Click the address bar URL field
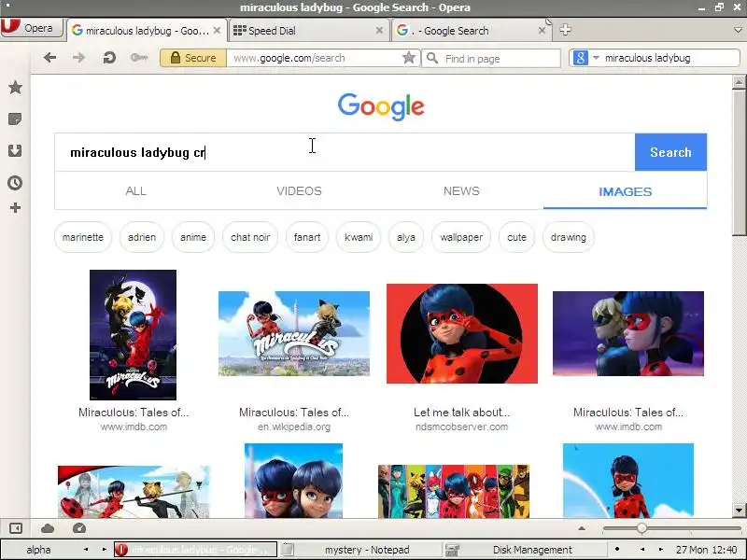 point(315,58)
